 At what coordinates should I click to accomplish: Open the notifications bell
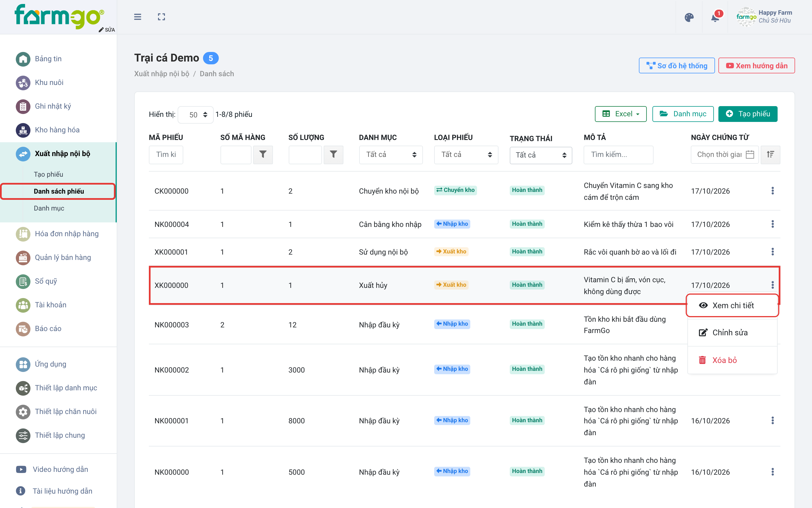(715, 17)
